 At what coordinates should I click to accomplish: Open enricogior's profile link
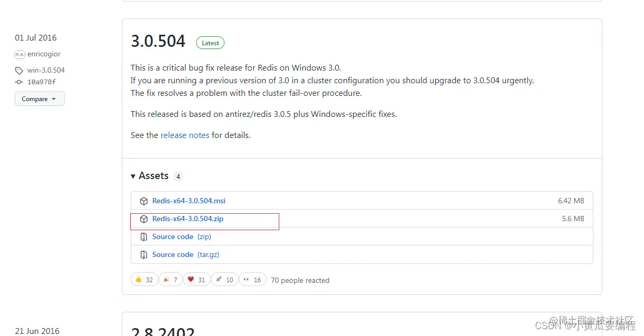[44, 54]
